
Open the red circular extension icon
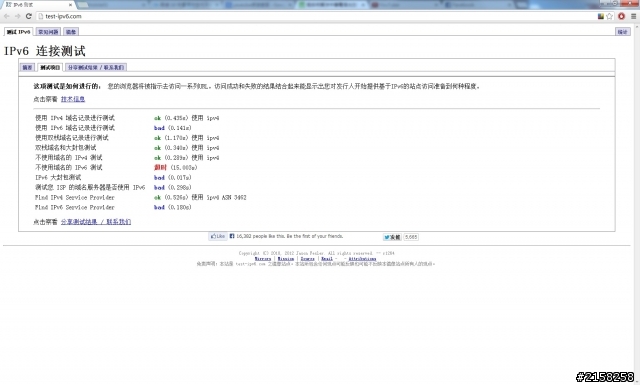622,16
